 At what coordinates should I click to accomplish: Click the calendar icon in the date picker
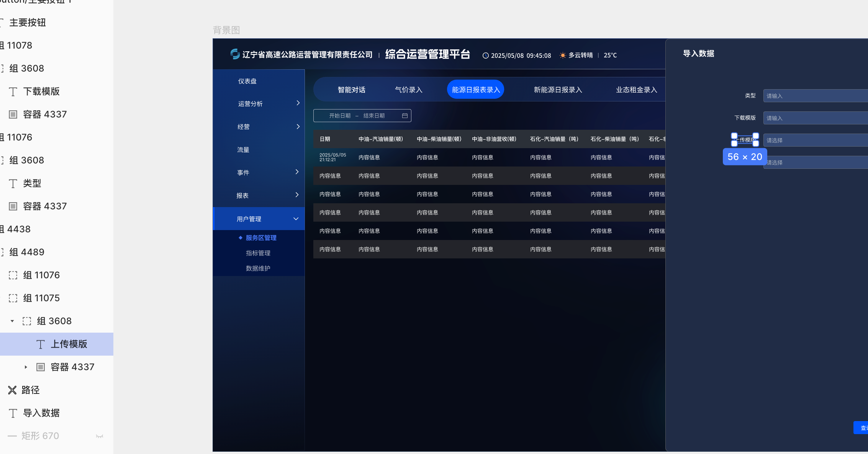405,115
